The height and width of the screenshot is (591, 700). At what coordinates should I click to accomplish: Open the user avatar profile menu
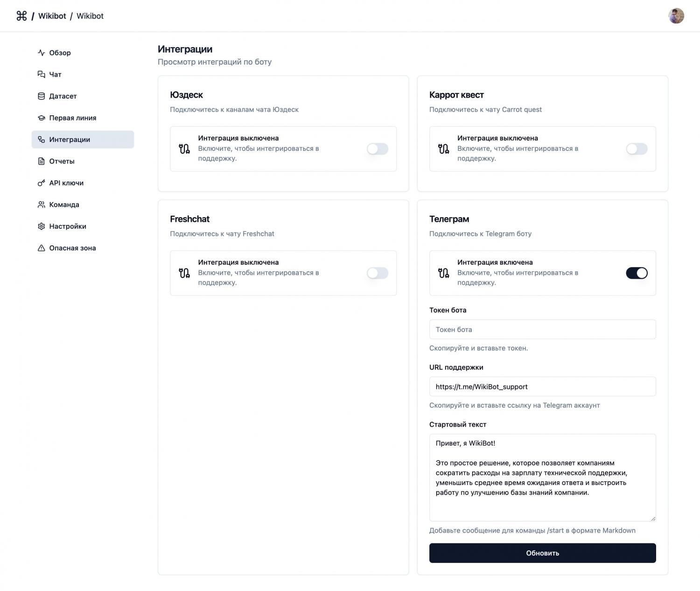(x=676, y=16)
